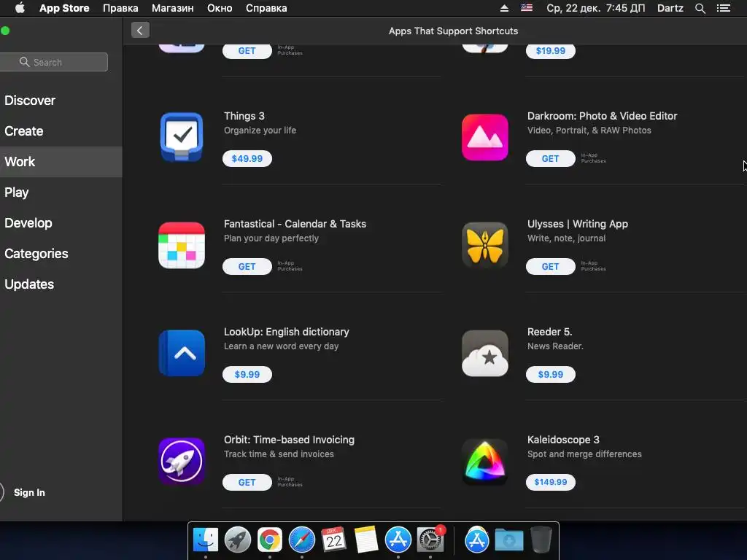
Task: Click the App Store search field
Action: pos(53,62)
